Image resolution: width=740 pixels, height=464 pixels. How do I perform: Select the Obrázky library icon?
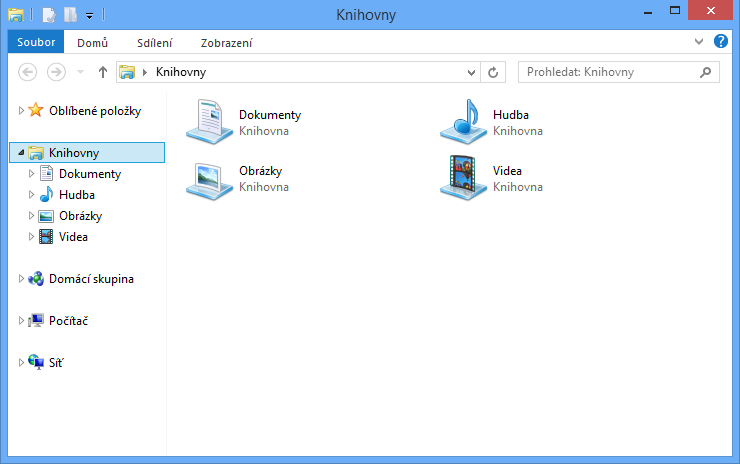point(209,178)
